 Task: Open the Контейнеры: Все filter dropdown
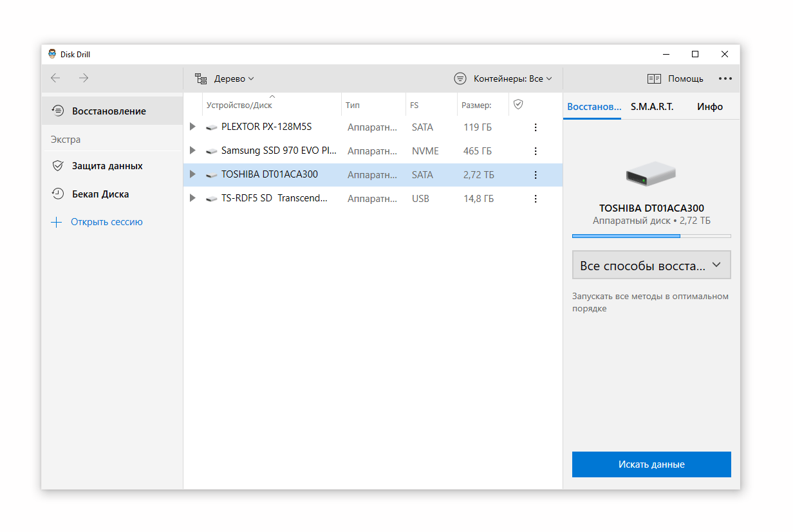pyautogui.click(x=503, y=78)
